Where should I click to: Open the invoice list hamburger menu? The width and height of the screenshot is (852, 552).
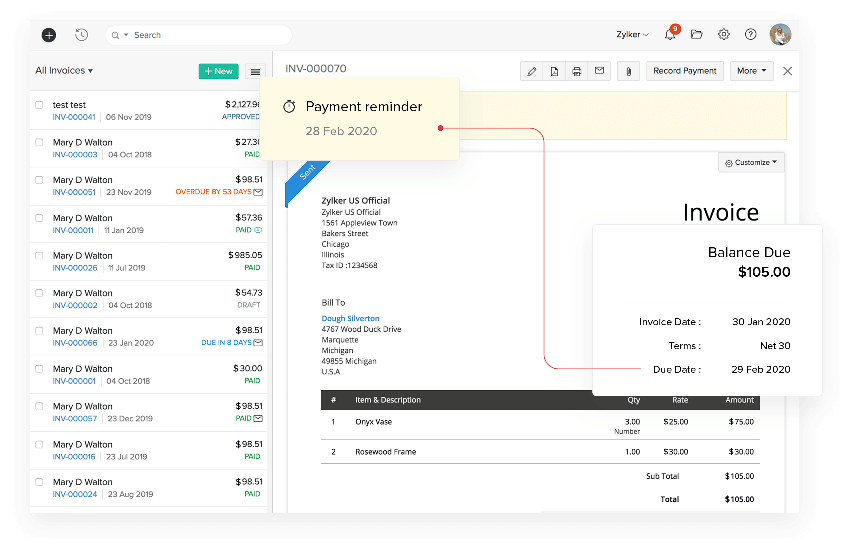(255, 72)
